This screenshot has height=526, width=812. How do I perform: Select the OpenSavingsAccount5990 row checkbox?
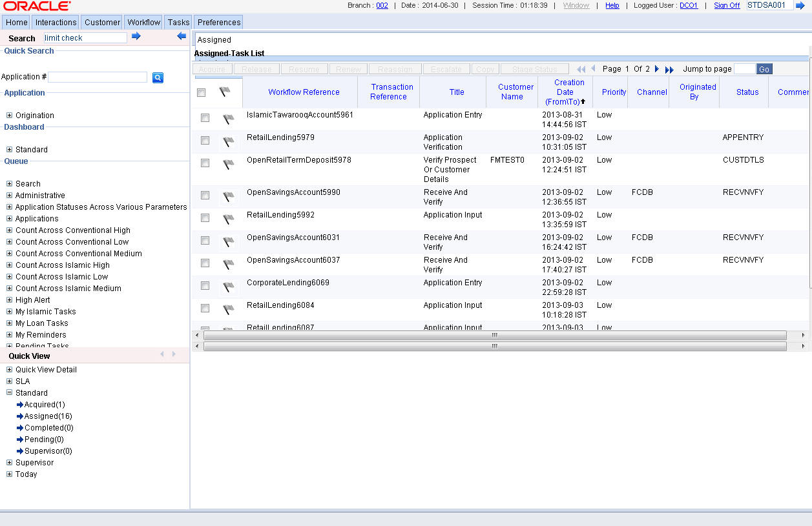click(x=205, y=196)
